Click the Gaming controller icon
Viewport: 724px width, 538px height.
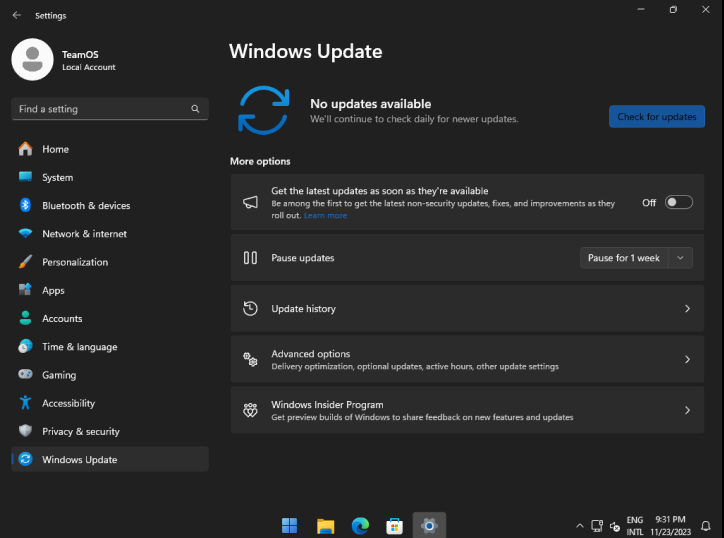pyautogui.click(x=25, y=374)
